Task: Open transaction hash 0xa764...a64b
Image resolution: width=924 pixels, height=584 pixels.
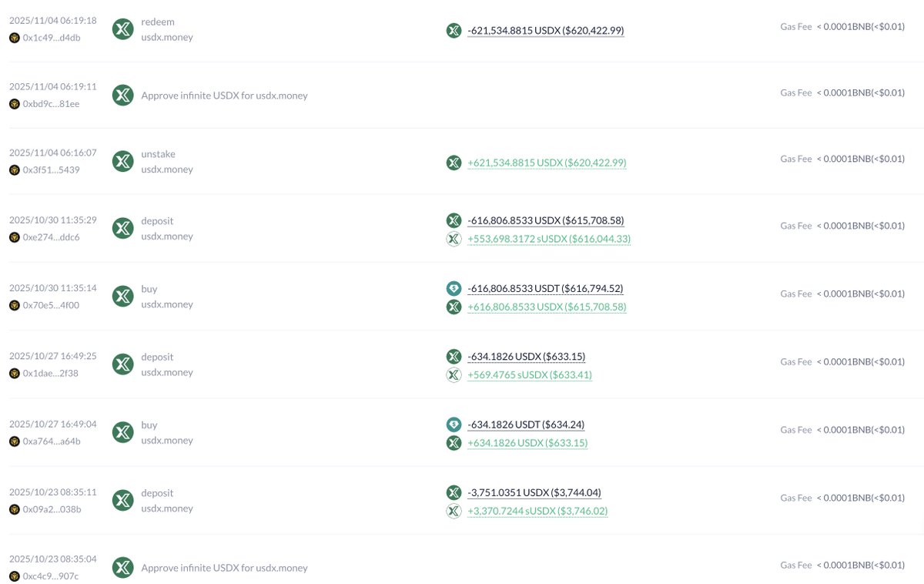Action: pyautogui.click(x=52, y=441)
